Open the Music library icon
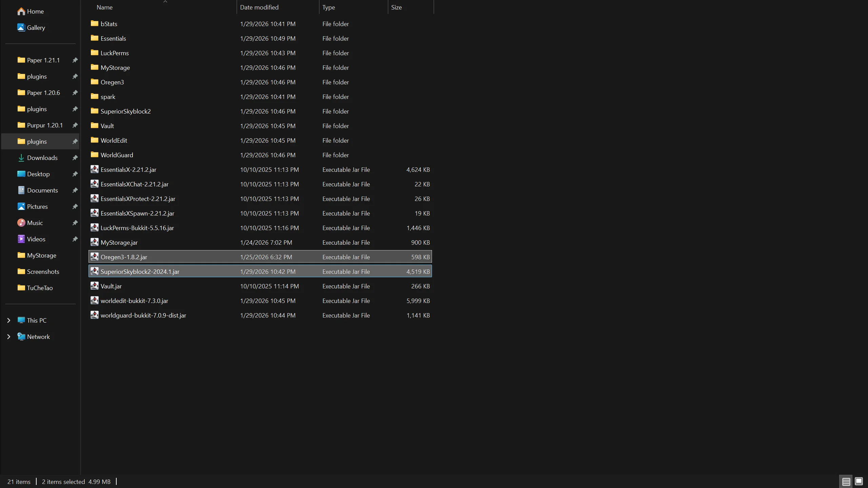This screenshot has width=868, height=488. (x=21, y=223)
